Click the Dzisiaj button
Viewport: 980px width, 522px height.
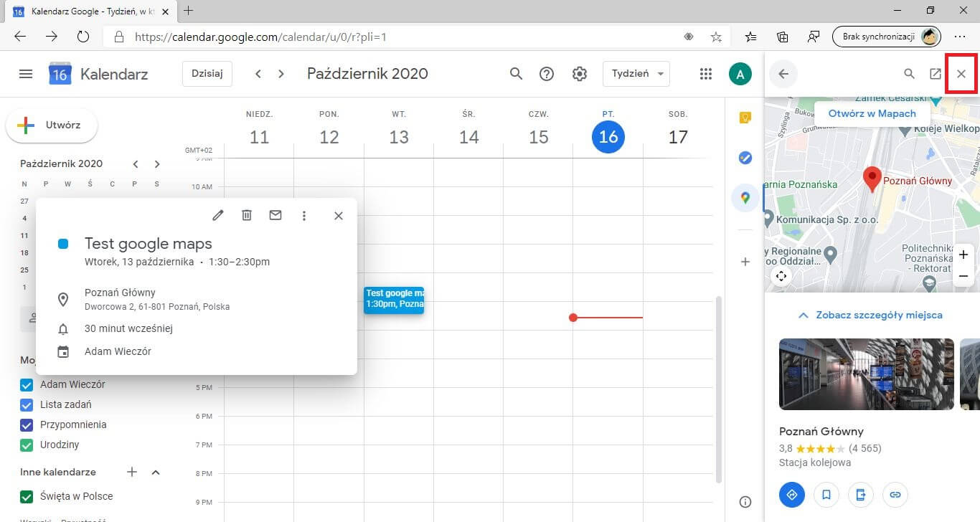point(207,74)
